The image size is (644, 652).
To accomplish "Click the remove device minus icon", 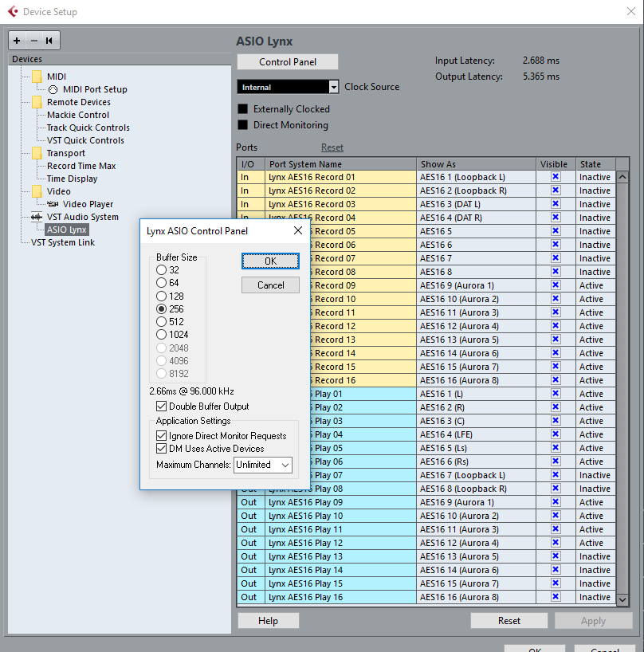I will (34, 41).
